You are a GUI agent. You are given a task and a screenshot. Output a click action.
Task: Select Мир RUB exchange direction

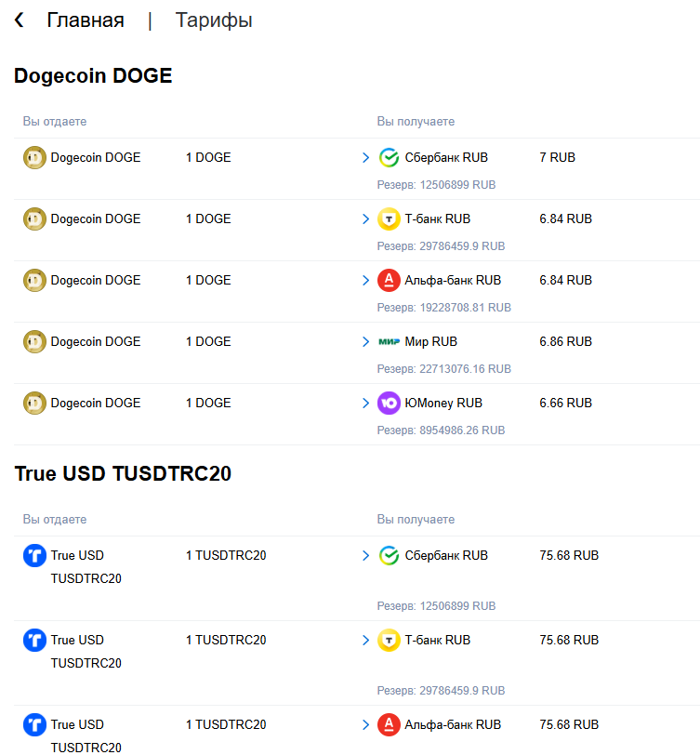[431, 341]
